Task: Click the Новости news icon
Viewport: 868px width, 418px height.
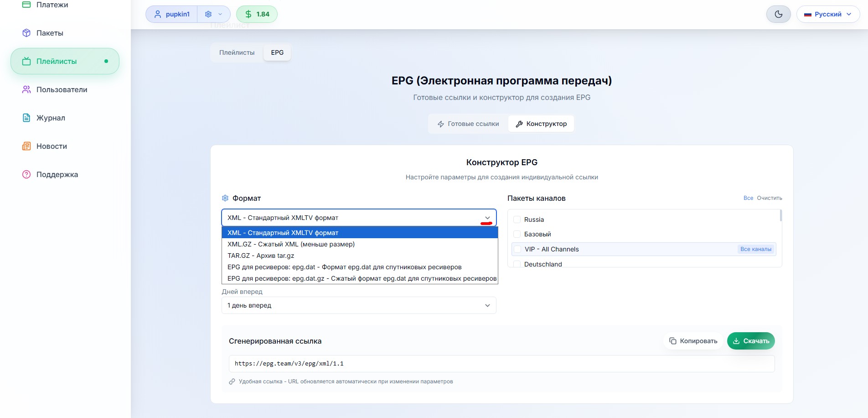Action: coord(27,146)
